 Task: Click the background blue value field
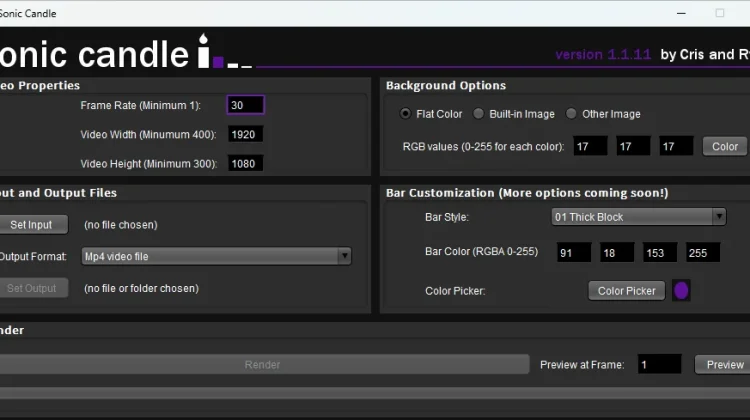click(x=676, y=146)
